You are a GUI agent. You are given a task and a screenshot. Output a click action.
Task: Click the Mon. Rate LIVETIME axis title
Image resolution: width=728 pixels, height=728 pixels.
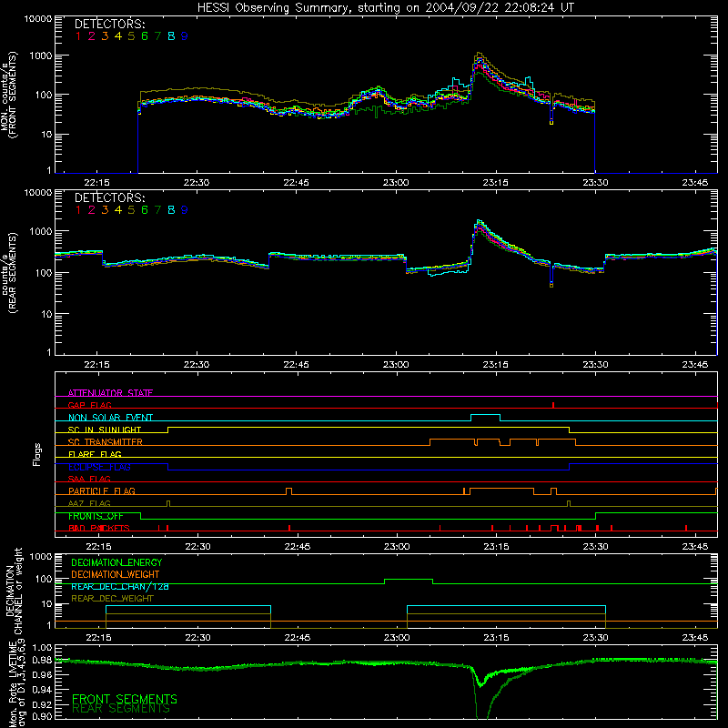point(16,684)
